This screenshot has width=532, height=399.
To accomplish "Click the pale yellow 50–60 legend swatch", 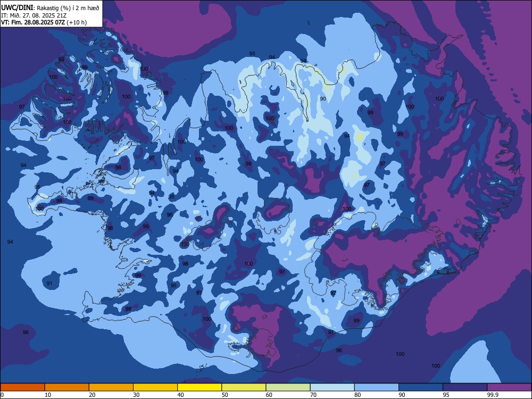I will (x=244, y=387).
